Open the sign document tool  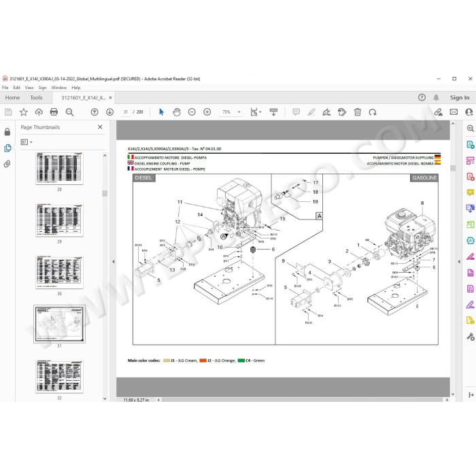click(326, 112)
